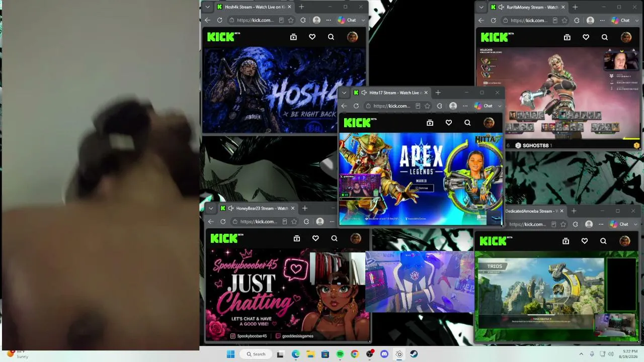
Task: Go back in the Hosh4k browser window
Action: (x=208, y=20)
